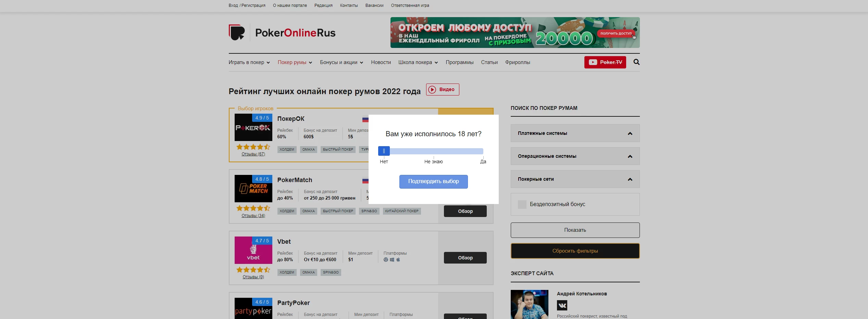Viewport: 868px width, 319px height.
Task: Click Подтвердить выбор button
Action: 433,181
